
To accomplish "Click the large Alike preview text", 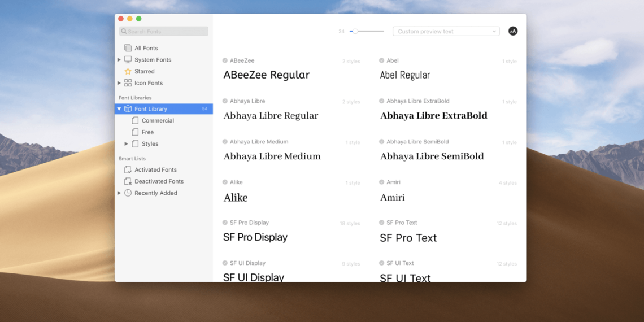I will [236, 198].
